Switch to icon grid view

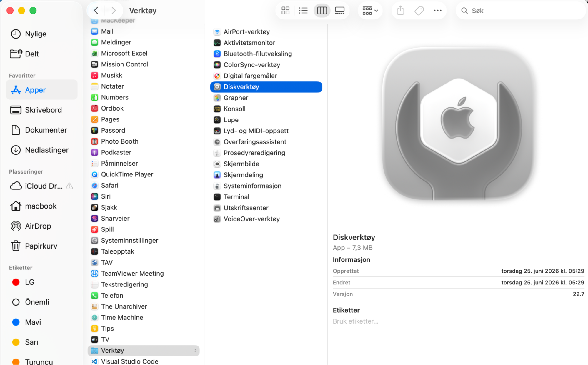(x=285, y=11)
